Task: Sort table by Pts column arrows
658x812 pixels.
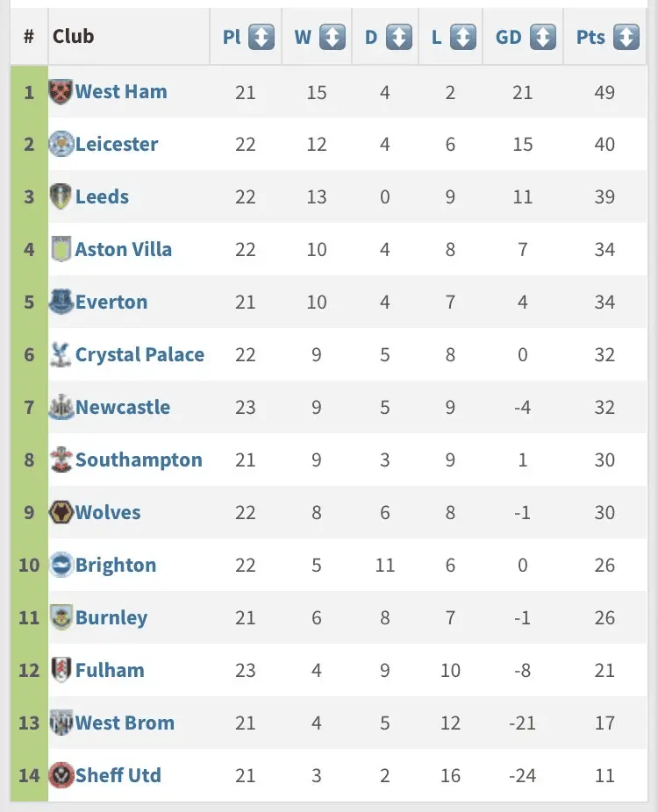Action: 626,37
